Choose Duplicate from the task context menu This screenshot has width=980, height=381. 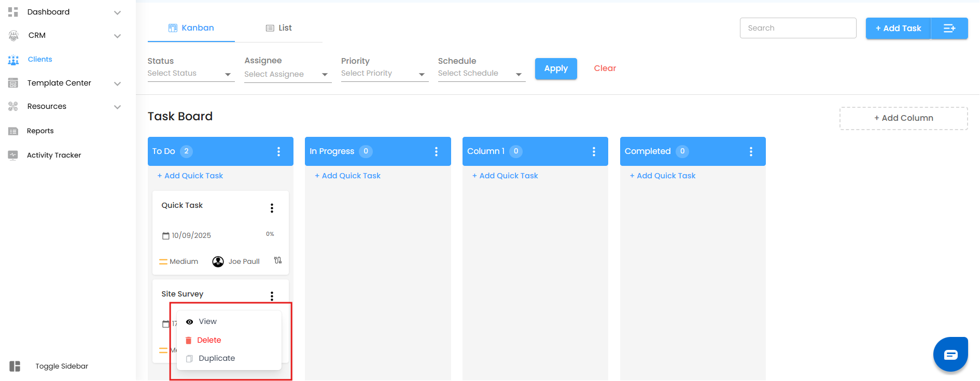pos(229,359)
